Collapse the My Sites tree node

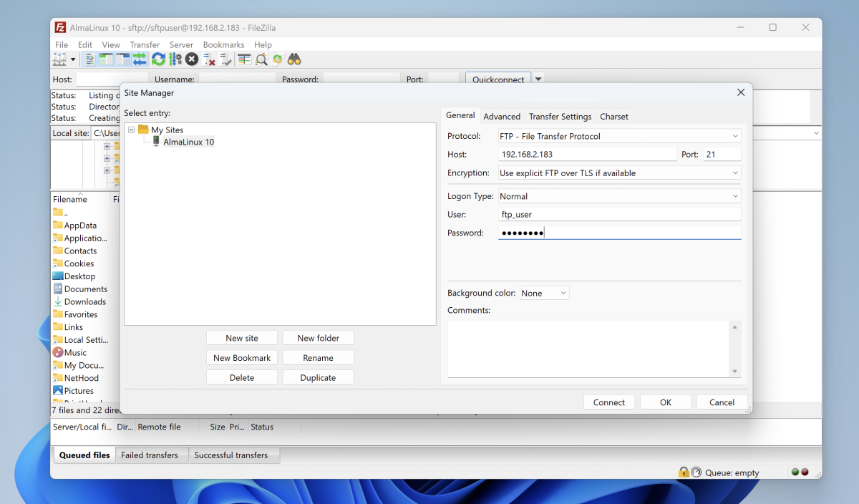click(132, 130)
